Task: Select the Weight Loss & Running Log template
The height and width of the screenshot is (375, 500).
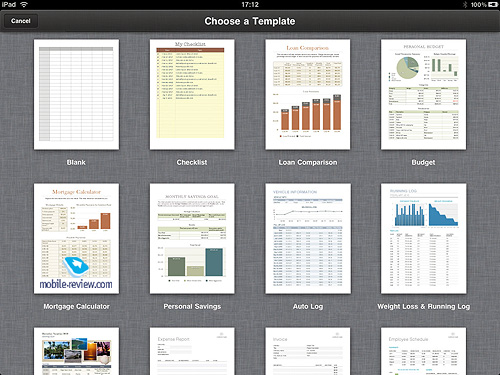Action: pos(423,239)
